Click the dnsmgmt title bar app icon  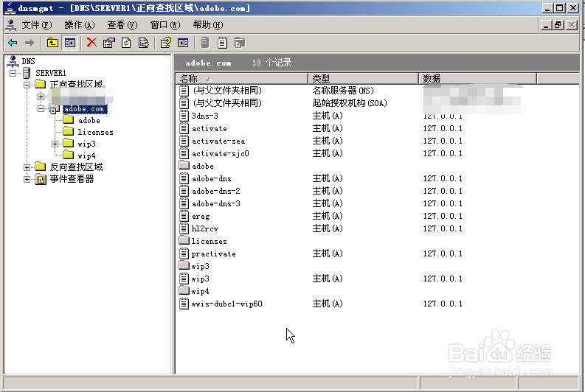pyautogui.click(x=11, y=8)
